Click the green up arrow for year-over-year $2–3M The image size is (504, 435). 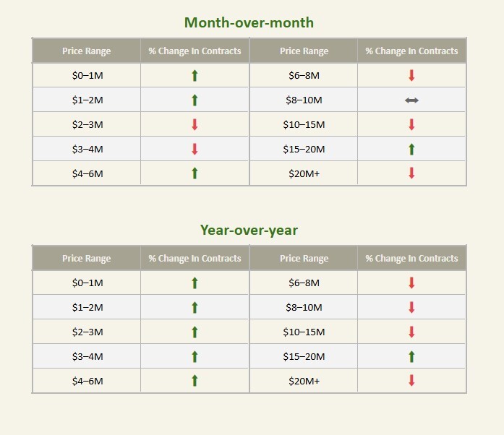[195, 332]
